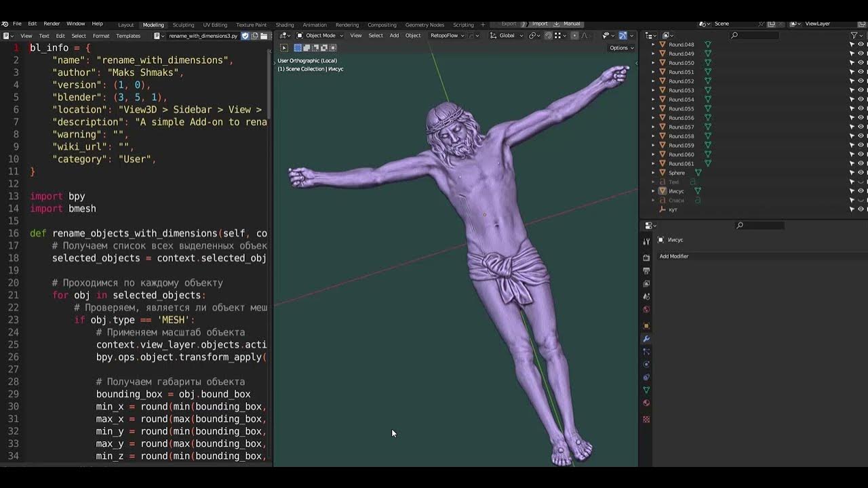868x488 pixels.
Task: Click the mesh data icon next to Sphere
Action: [698, 173]
